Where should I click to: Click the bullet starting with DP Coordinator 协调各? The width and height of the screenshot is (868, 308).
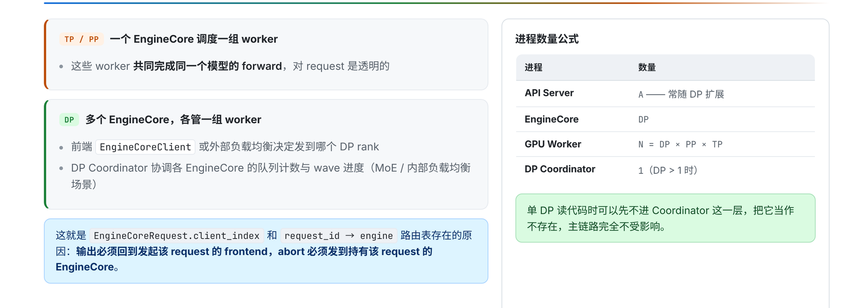point(271,176)
